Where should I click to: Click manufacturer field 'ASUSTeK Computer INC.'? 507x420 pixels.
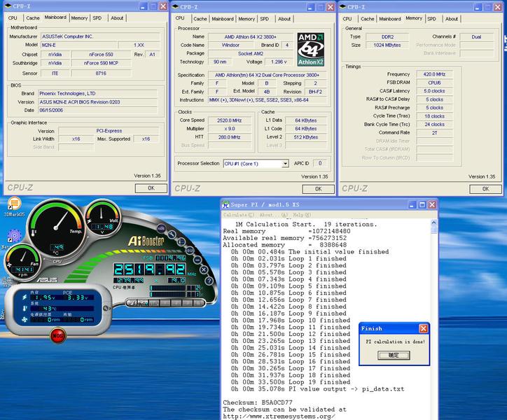point(100,36)
